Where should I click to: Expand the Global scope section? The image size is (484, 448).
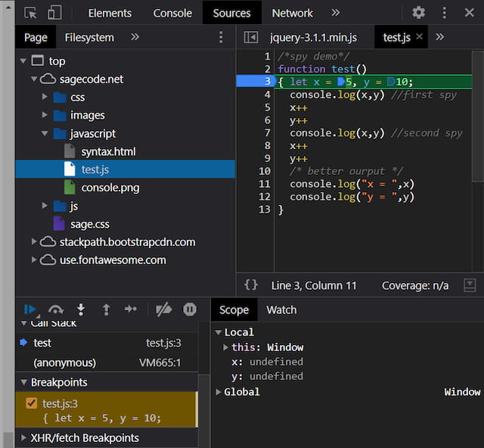[219, 392]
